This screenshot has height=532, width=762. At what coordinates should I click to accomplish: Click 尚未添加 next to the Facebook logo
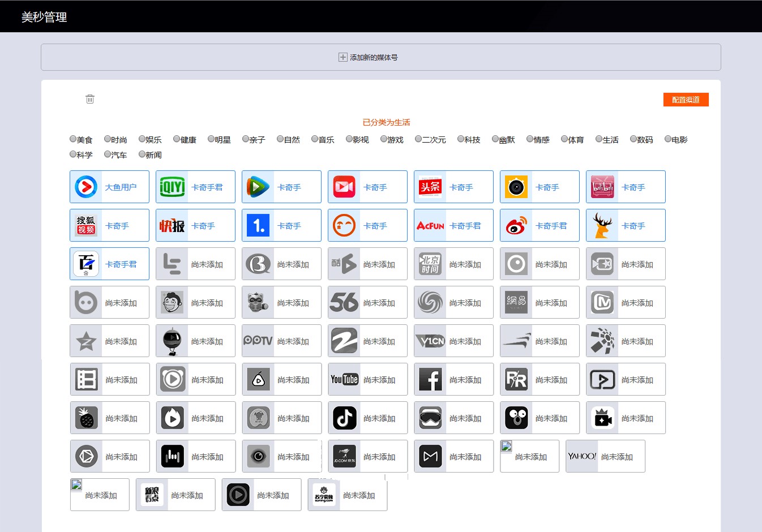pos(465,380)
